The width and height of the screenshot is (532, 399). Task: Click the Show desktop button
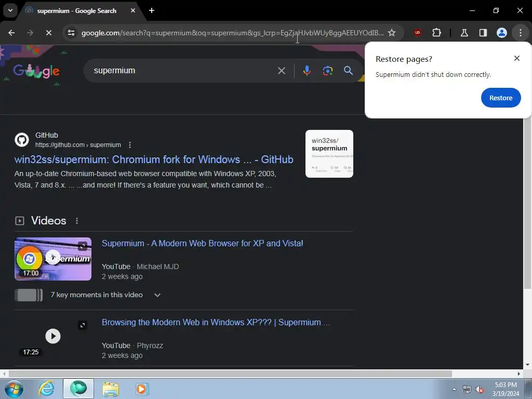[528, 389]
